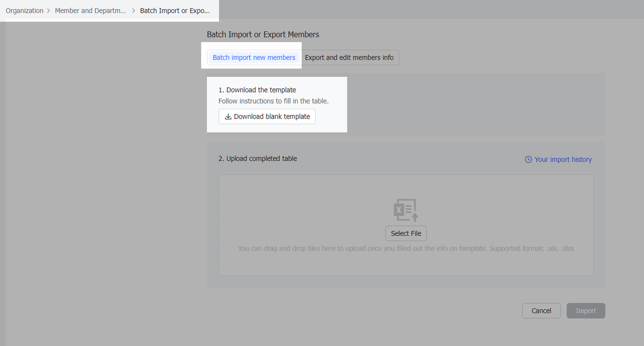Click the download arrow icon on the template button
This screenshot has height=346, width=644.
pos(228,117)
